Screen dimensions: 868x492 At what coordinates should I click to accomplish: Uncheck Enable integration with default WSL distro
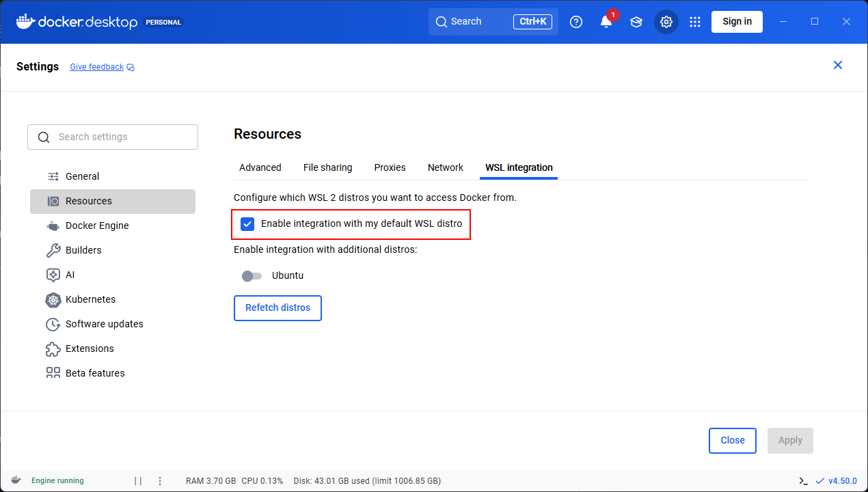pos(247,224)
